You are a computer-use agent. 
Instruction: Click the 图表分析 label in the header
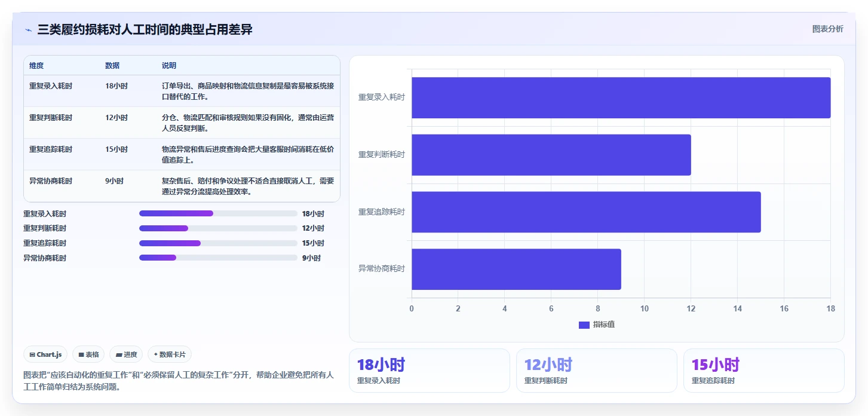(x=827, y=29)
